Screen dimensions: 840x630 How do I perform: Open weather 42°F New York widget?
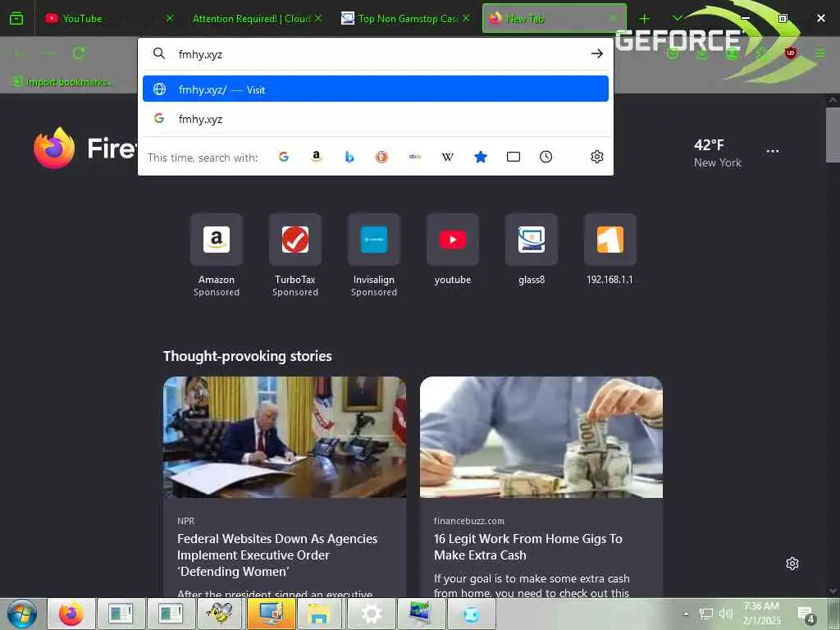coord(717,153)
